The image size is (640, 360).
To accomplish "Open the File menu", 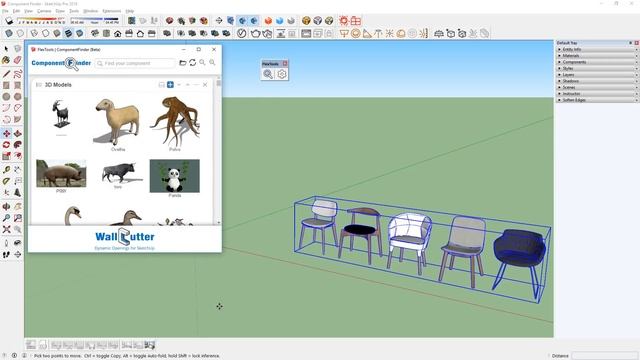I will coord(5,11).
